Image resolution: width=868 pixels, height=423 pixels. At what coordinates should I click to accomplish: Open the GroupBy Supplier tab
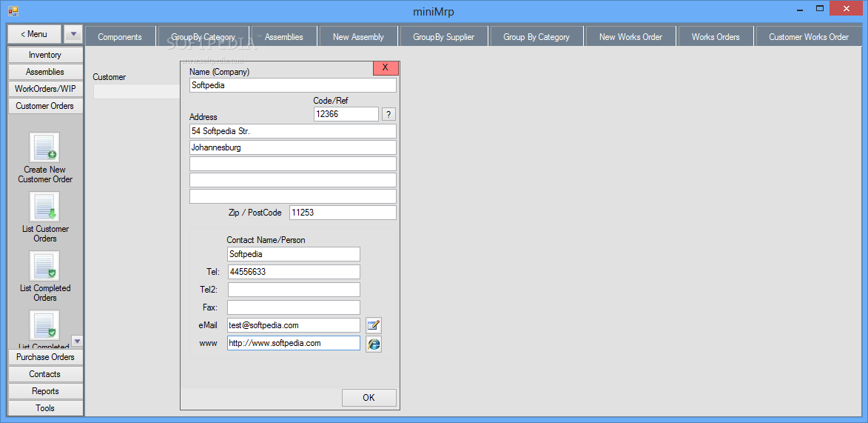[444, 37]
